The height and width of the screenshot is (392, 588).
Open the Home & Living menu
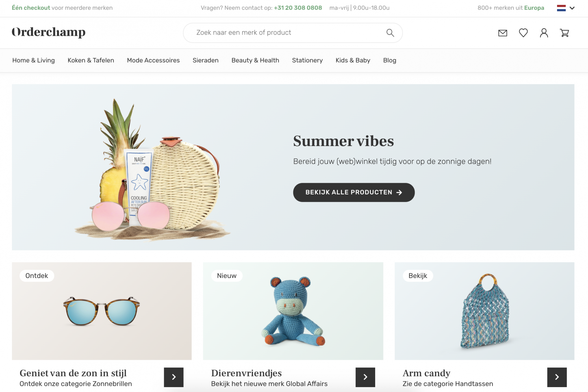pyautogui.click(x=33, y=60)
